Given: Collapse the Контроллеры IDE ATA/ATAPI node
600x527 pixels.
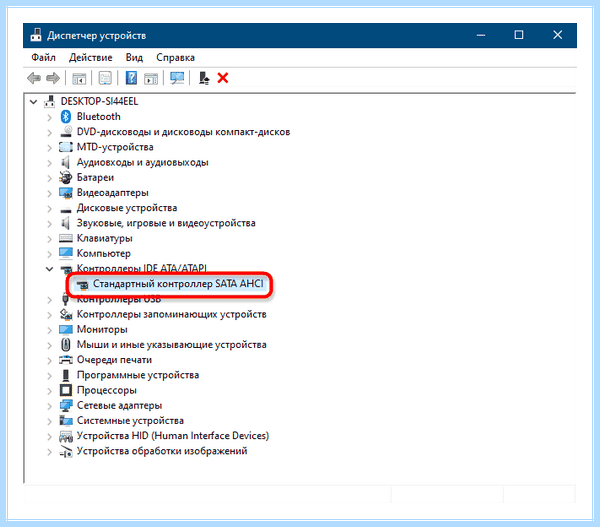Looking at the screenshot, I should click(x=49, y=269).
